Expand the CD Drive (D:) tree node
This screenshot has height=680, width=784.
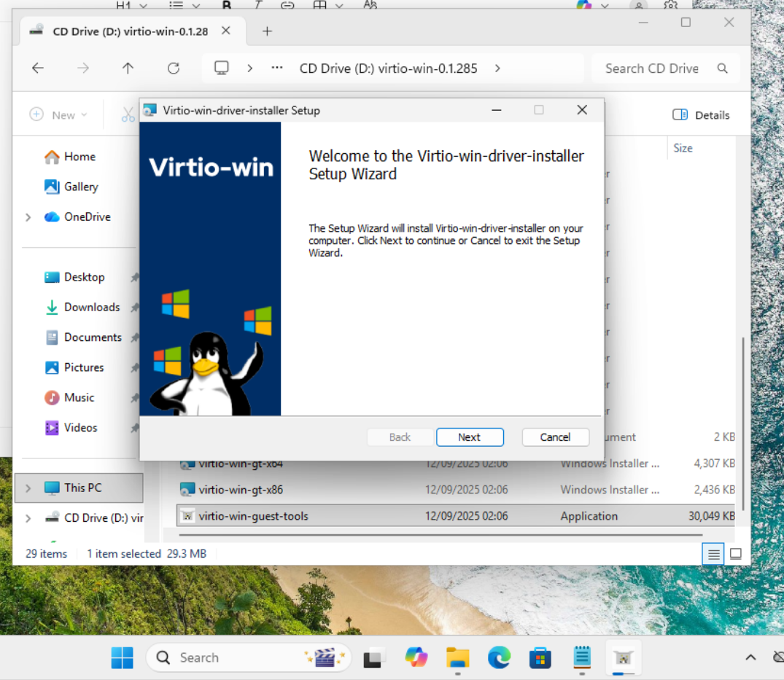(x=28, y=518)
